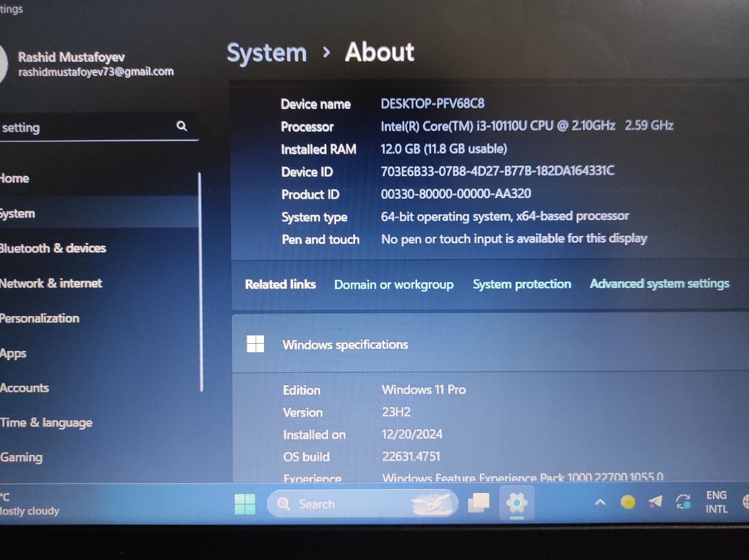Image resolution: width=749 pixels, height=560 pixels.
Task: Click the search highlight icon in taskbar search
Action: (431, 504)
